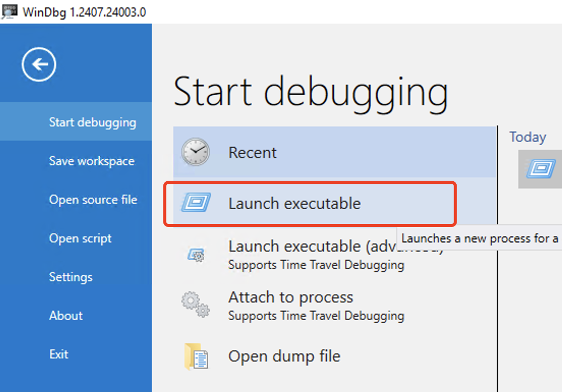The width and height of the screenshot is (562, 392).
Task: Click the Open dump file folder icon
Action: coord(196,356)
